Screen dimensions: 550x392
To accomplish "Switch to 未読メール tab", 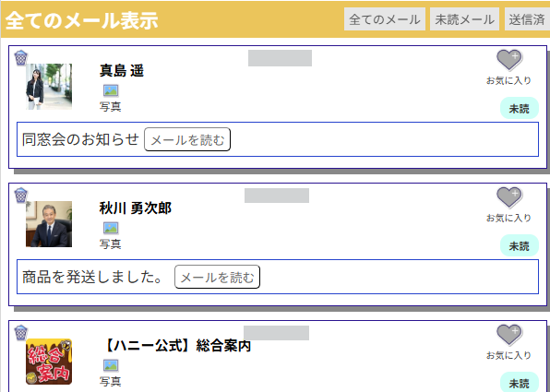I will pyautogui.click(x=465, y=19).
